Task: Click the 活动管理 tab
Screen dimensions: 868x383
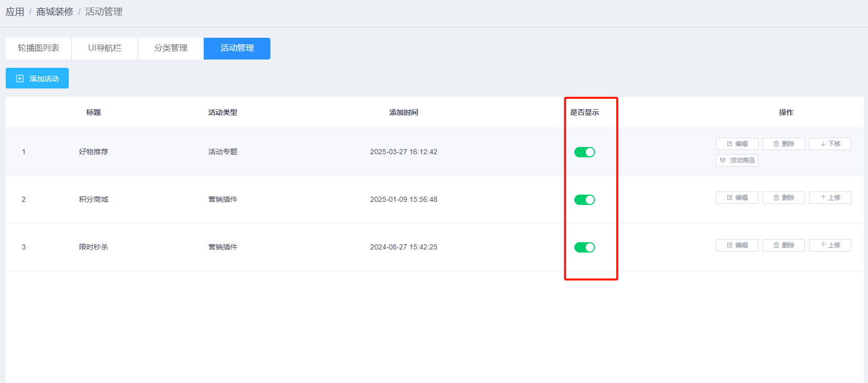Action: 237,48
